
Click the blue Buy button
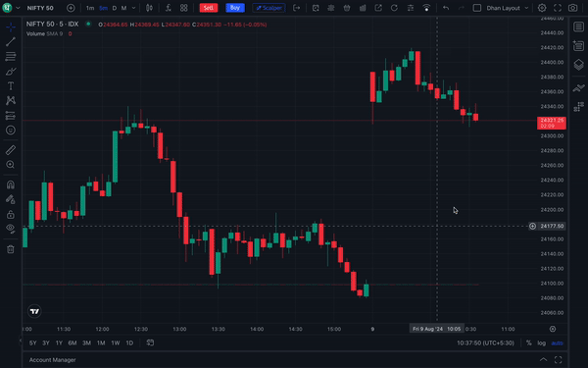tap(235, 8)
